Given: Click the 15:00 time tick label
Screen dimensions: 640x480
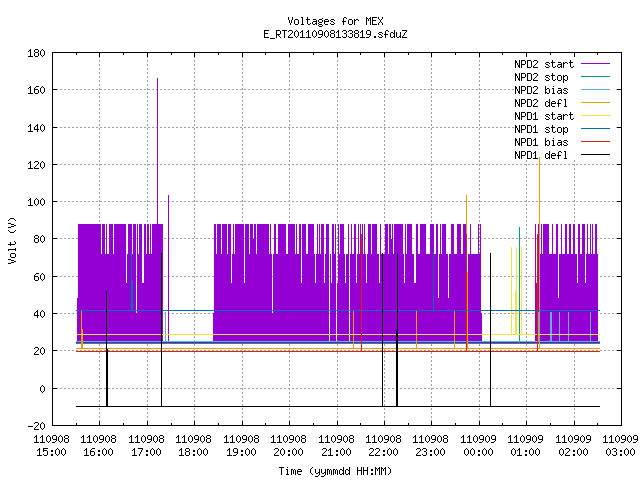Looking at the screenshot, I should pyautogui.click(x=51, y=452).
